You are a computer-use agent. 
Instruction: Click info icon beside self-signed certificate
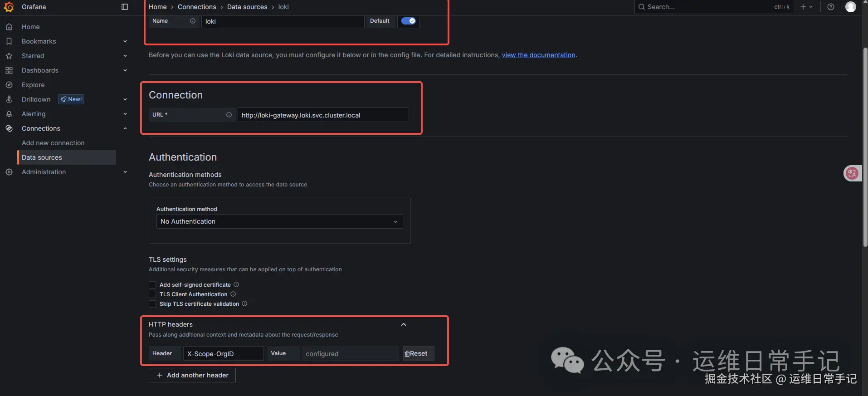tap(236, 284)
